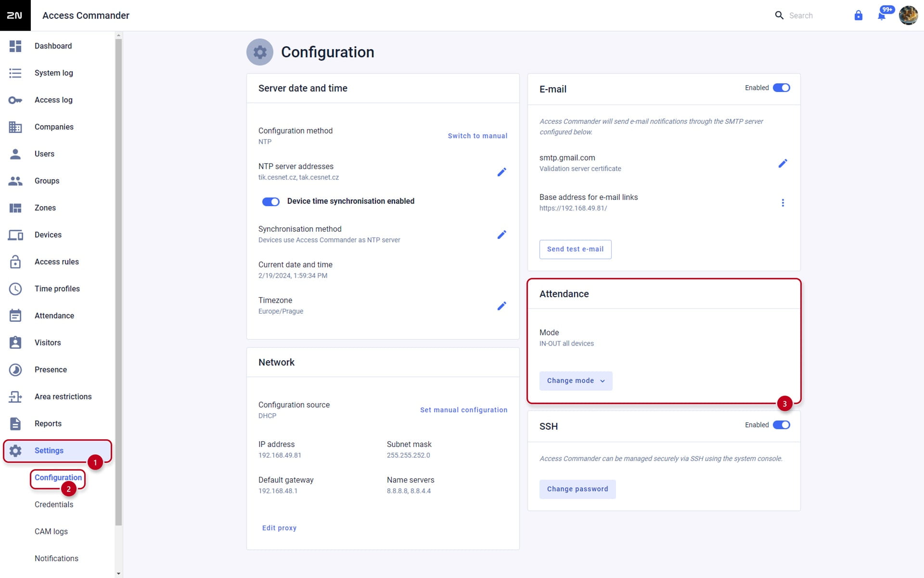
Task: Open Configuration submenu item
Action: coord(58,478)
